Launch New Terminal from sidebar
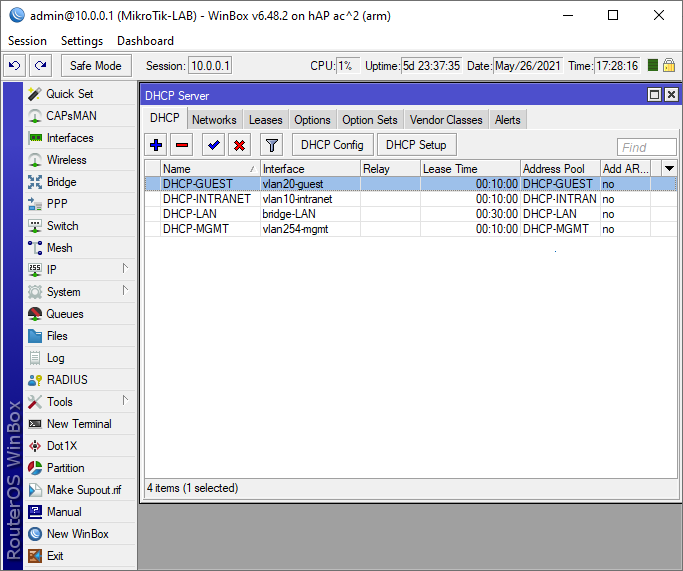The image size is (683, 571). coord(79,424)
